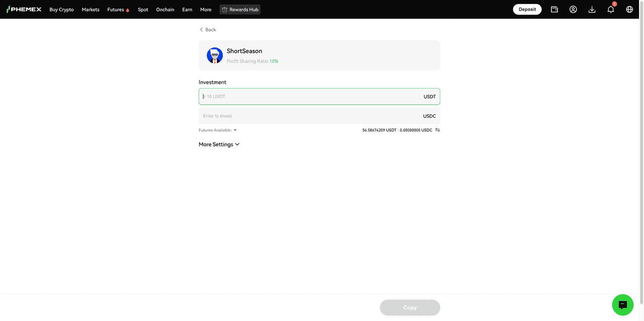This screenshot has width=644, height=321.
Task: Click the Copy button
Action: [410, 307]
